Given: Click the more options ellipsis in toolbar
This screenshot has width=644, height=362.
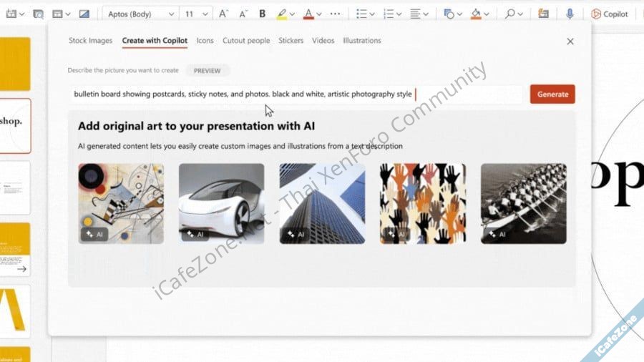Looking at the screenshot, I should click(335, 14).
